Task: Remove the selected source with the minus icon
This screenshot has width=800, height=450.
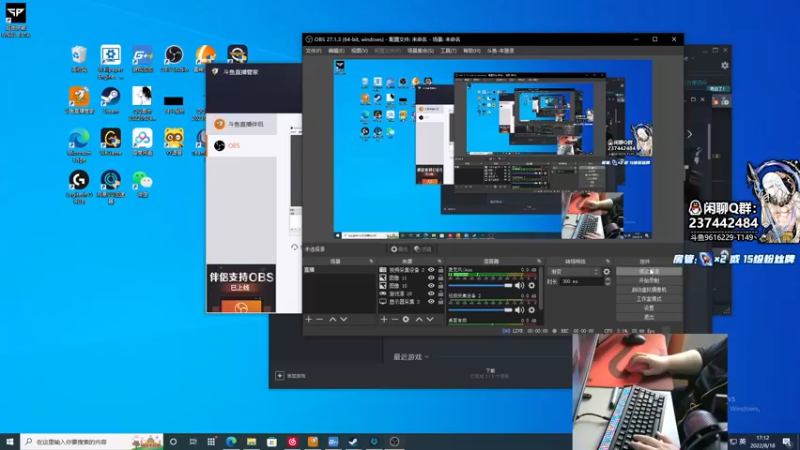Action: [x=394, y=319]
